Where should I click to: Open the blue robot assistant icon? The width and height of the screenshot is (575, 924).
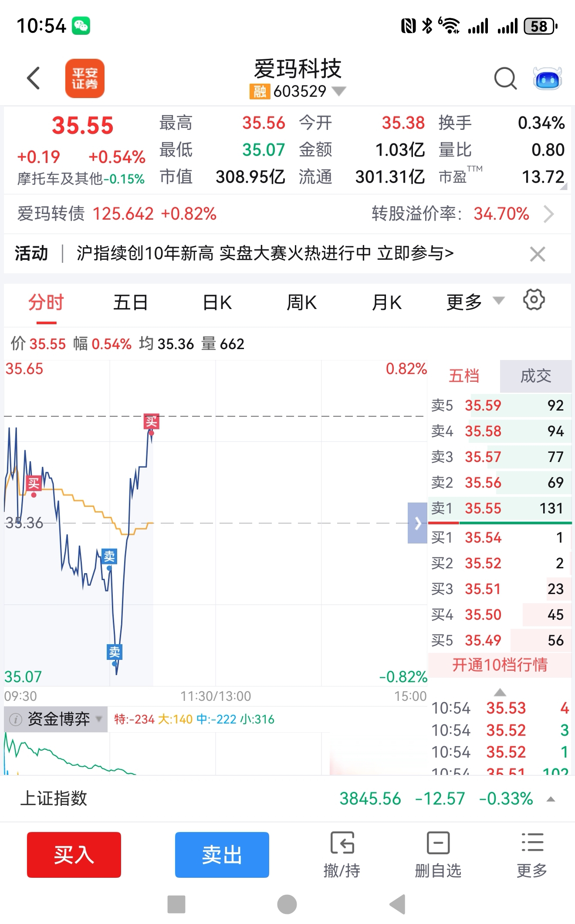tap(547, 78)
